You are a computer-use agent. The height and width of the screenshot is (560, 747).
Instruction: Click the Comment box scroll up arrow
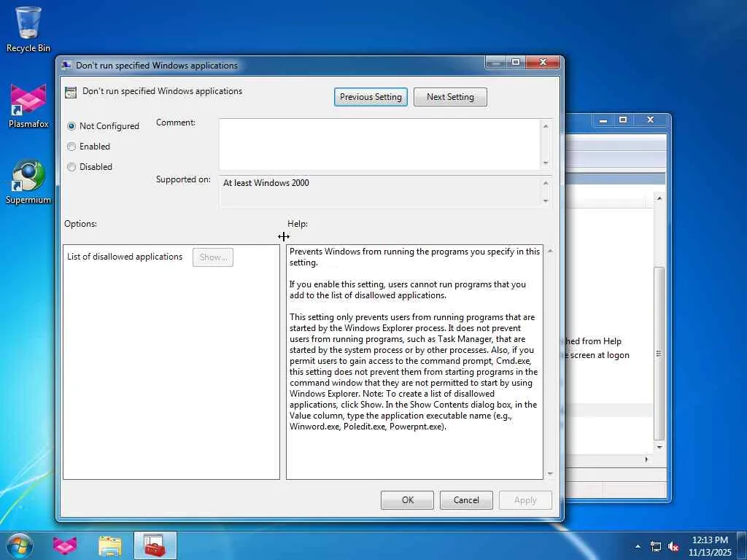point(546,125)
